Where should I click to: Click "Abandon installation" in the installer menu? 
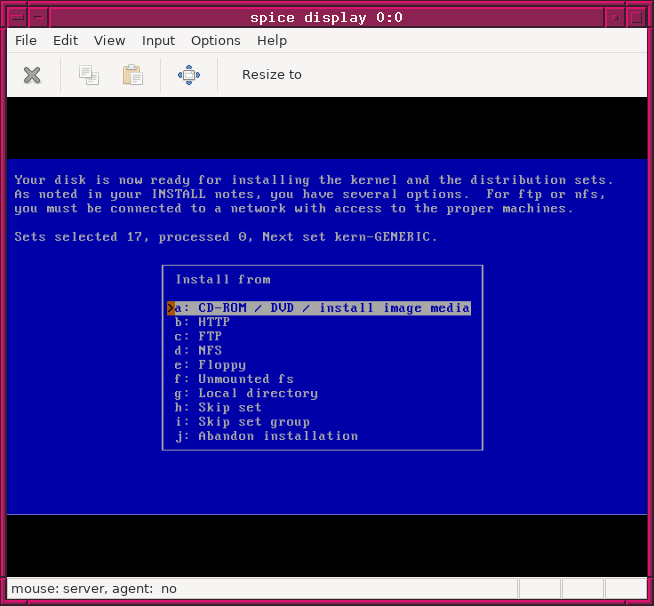(x=277, y=436)
